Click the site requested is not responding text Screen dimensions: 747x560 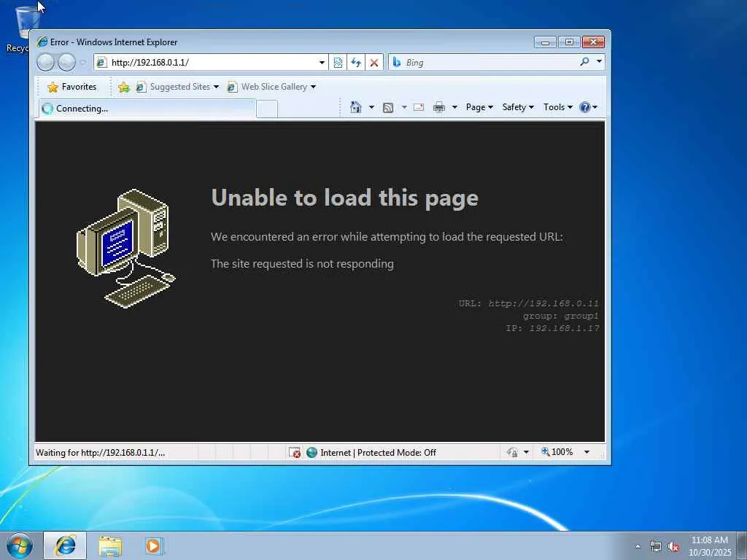point(302,263)
